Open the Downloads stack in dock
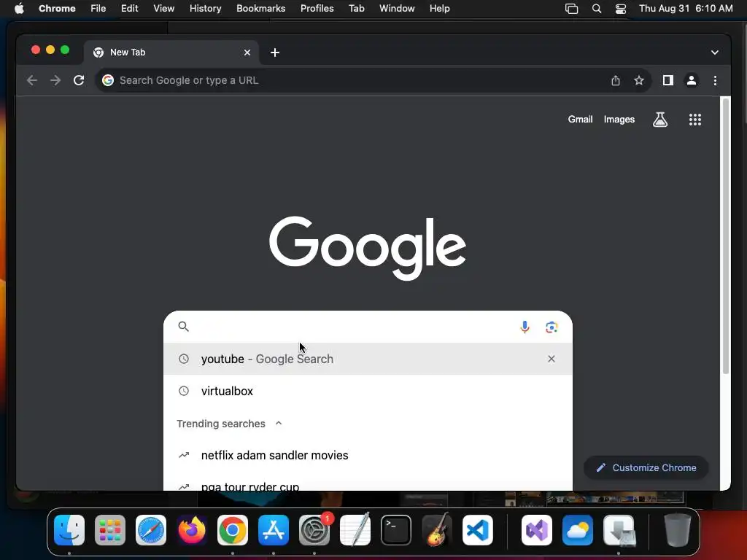The height and width of the screenshot is (560, 747). pos(619,530)
